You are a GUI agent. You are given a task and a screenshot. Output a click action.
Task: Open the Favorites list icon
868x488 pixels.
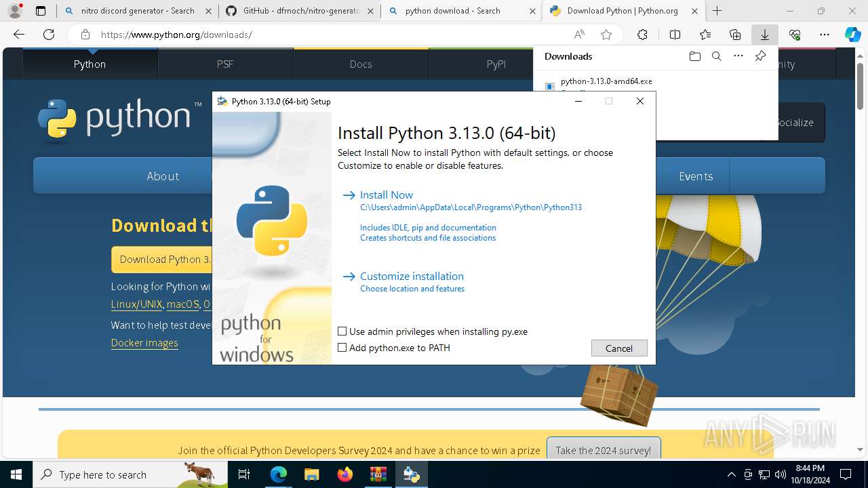pos(705,35)
